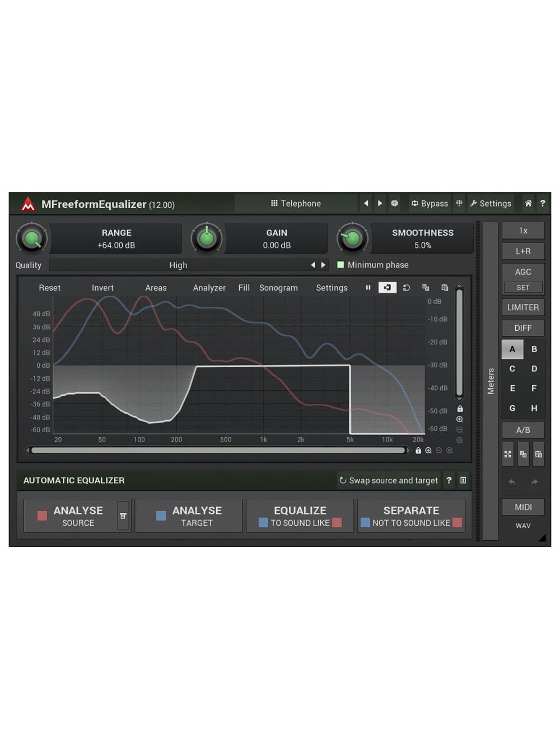
Task: Click the random preset dice icon
Action: click(x=395, y=203)
